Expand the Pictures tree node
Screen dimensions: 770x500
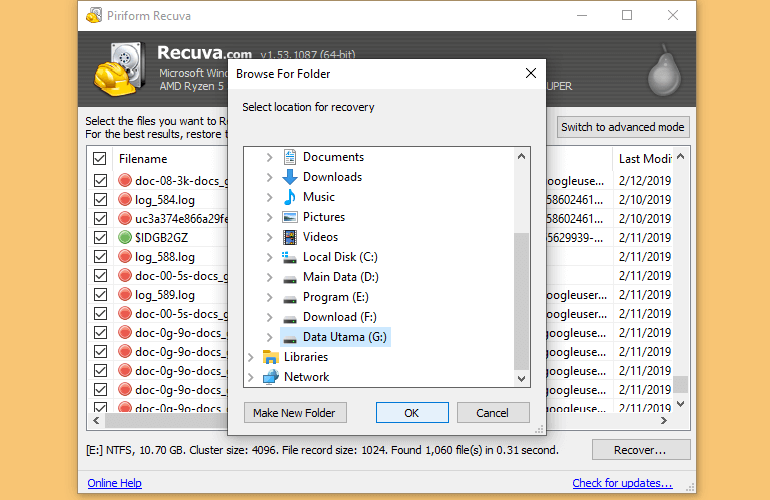[x=269, y=217]
